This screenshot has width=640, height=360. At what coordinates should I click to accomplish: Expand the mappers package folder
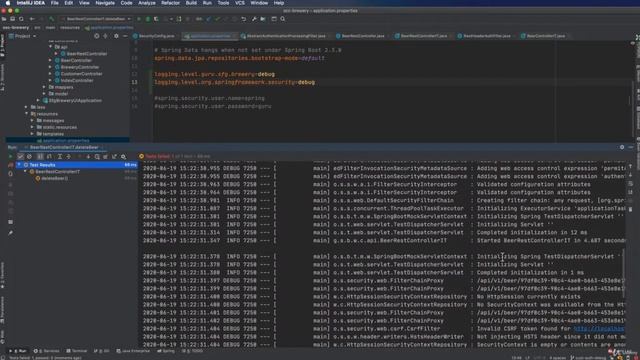click(x=44, y=87)
